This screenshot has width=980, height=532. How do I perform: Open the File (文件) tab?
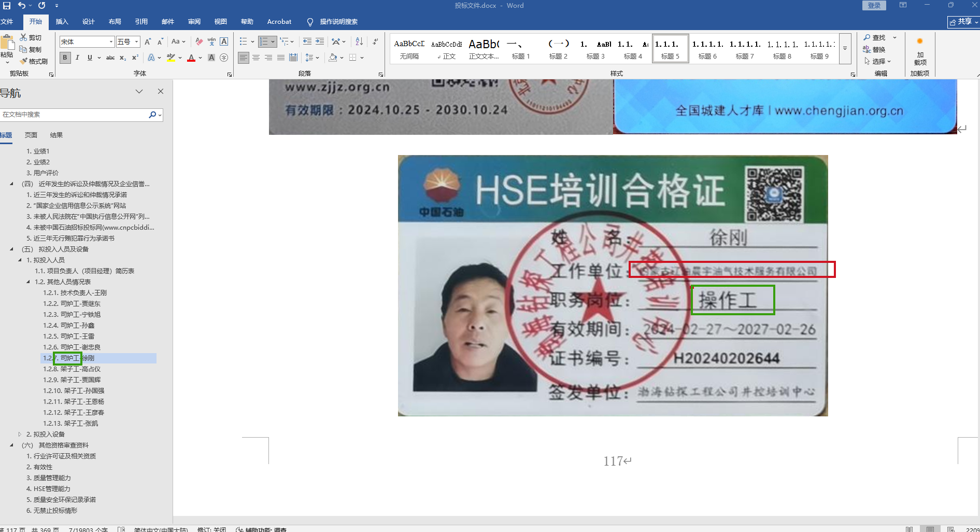7,21
